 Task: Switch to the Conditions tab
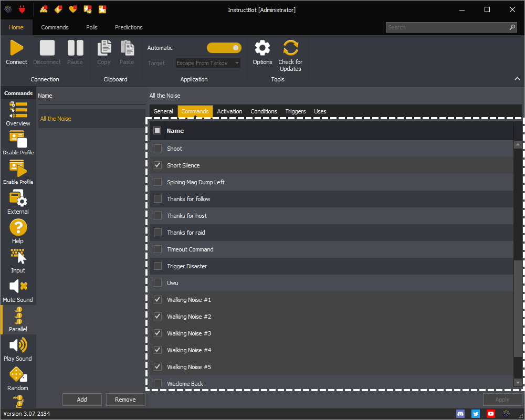(x=264, y=111)
